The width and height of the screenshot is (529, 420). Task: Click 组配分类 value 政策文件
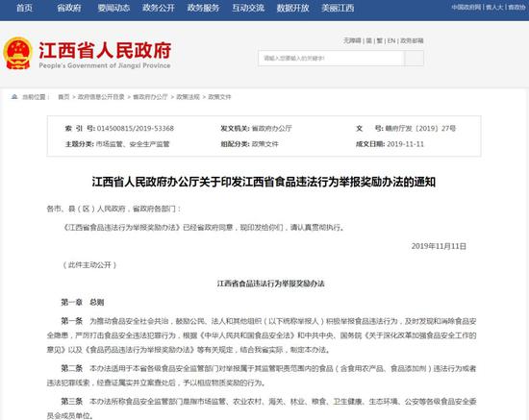[265, 144]
